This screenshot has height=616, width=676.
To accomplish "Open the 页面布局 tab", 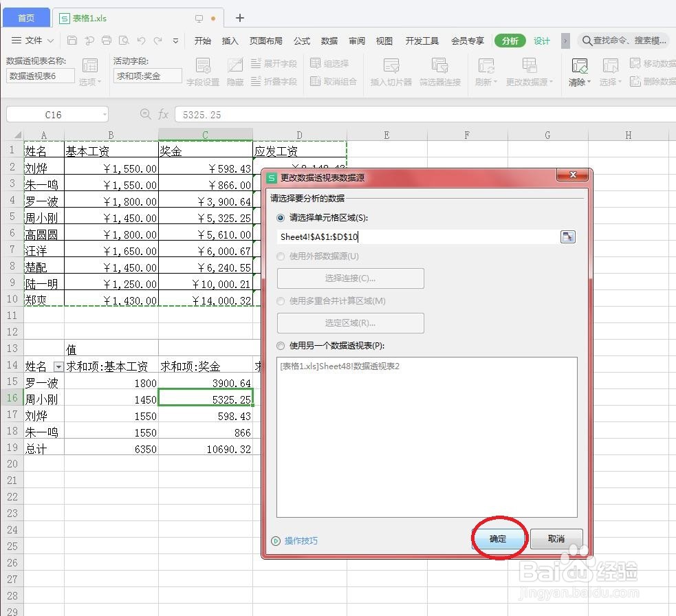I will pos(265,41).
